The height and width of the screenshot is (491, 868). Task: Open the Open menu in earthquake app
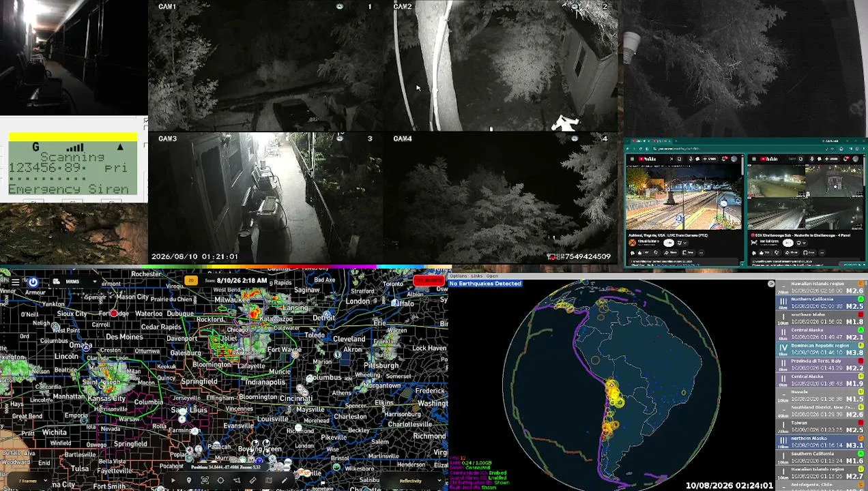(x=491, y=276)
